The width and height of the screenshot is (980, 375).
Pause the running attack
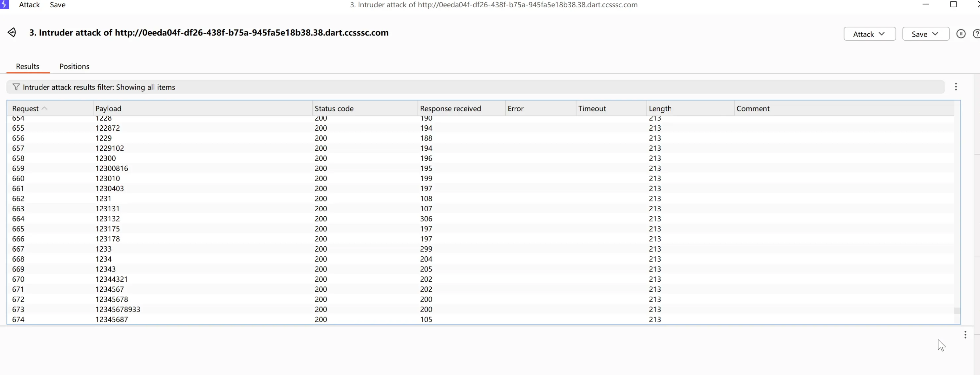tap(960, 34)
